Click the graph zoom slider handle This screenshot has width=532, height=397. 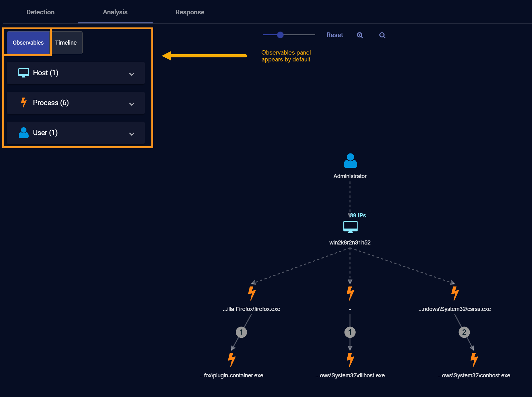point(280,35)
